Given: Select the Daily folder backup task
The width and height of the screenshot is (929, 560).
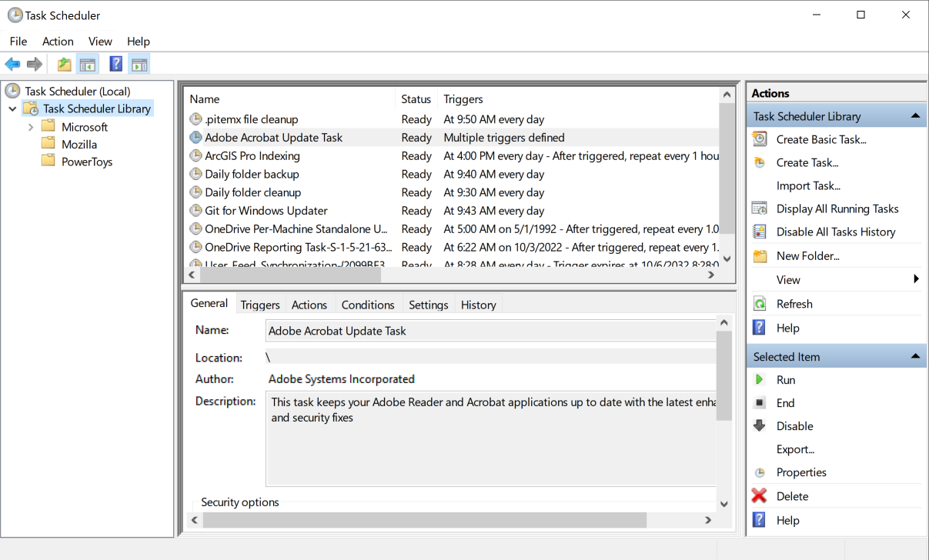Looking at the screenshot, I should click(252, 174).
